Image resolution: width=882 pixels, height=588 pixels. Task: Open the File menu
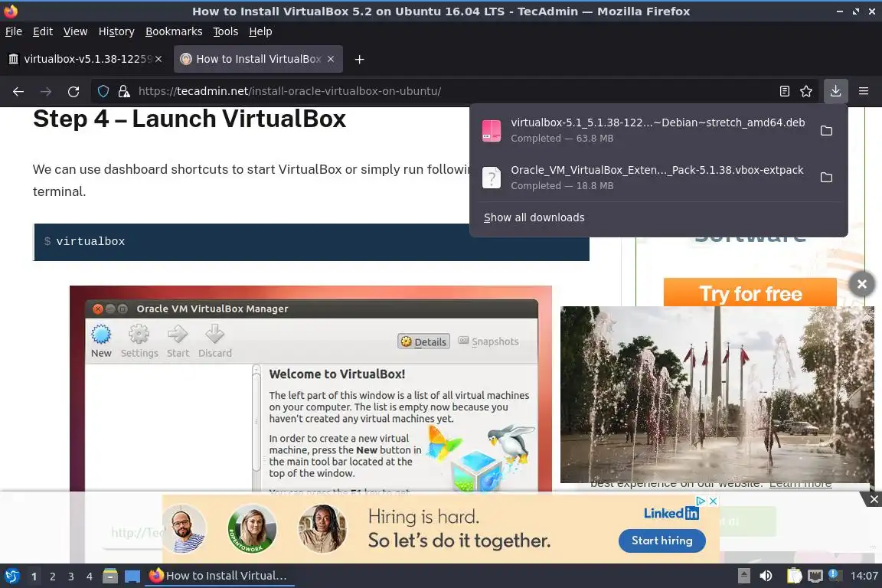(14, 31)
